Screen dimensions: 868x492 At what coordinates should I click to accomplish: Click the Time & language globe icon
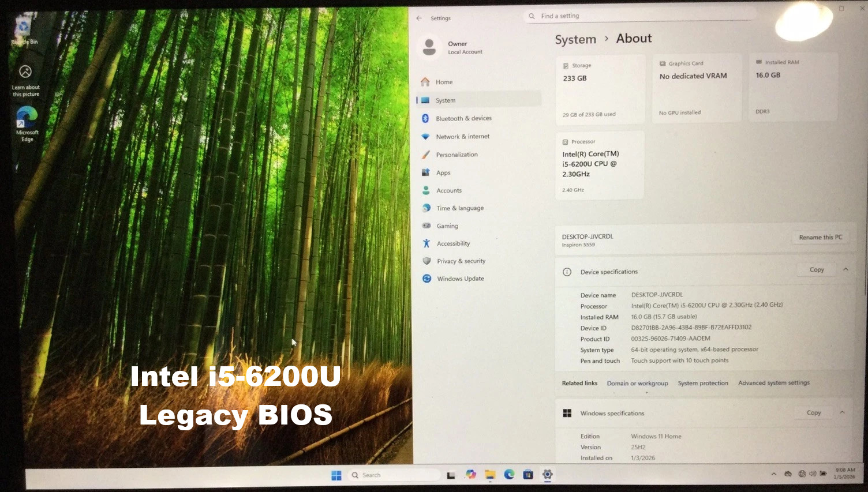point(426,208)
